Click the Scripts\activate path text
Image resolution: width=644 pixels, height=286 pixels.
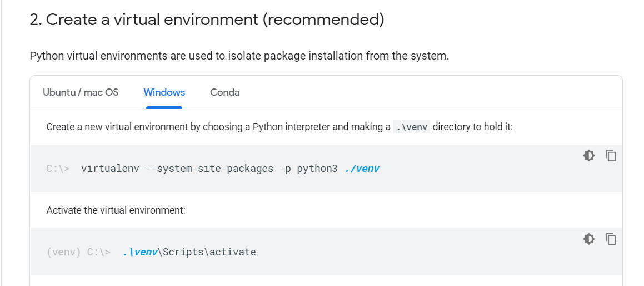coord(207,252)
